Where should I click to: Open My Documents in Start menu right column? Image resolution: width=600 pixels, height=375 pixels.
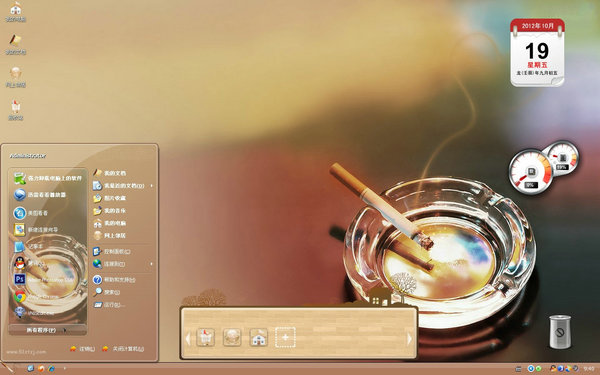(110, 173)
